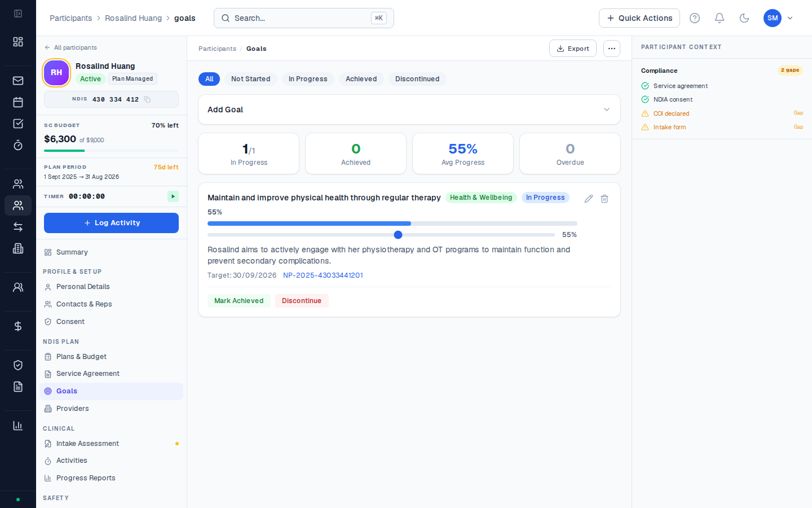
Task: Delete the physical health goal with trash icon
Action: (604, 199)
